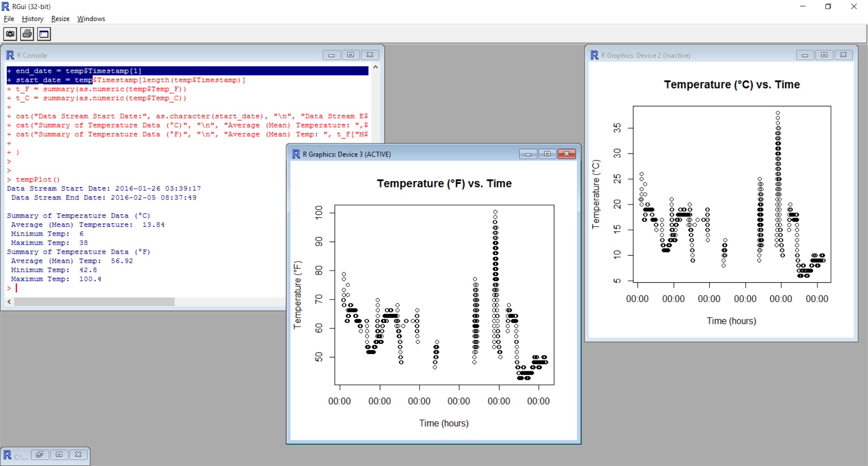Restore the minimized child window

point(40,455)
